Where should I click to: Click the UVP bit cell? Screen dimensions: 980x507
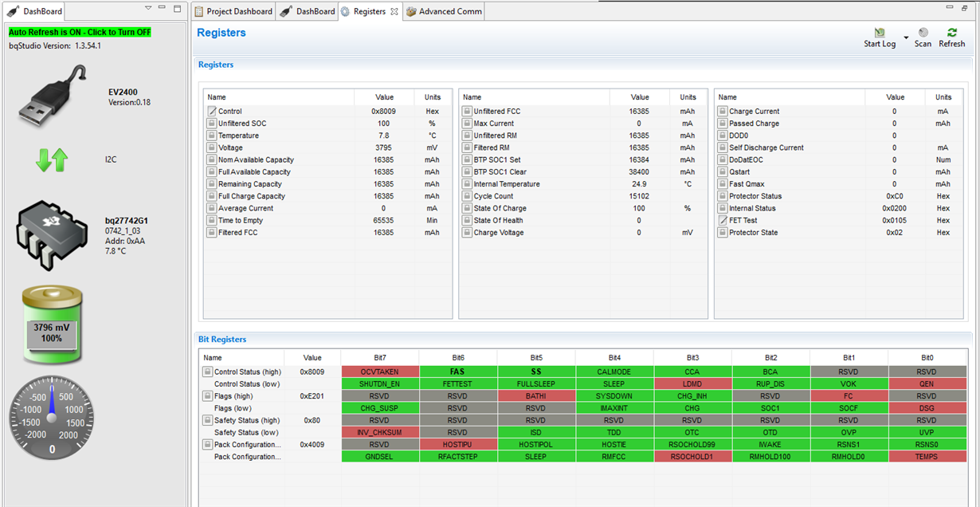pyautogui.click(x=927, y=432)
